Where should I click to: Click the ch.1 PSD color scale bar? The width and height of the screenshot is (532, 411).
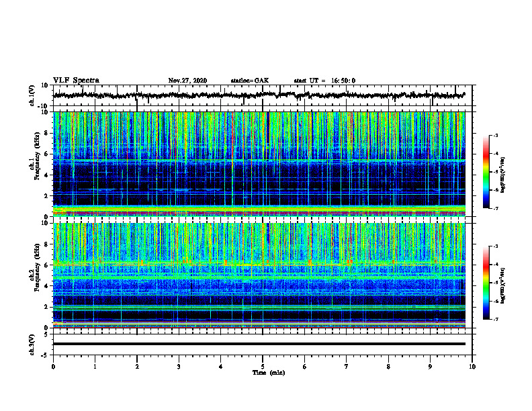[486, 172]
